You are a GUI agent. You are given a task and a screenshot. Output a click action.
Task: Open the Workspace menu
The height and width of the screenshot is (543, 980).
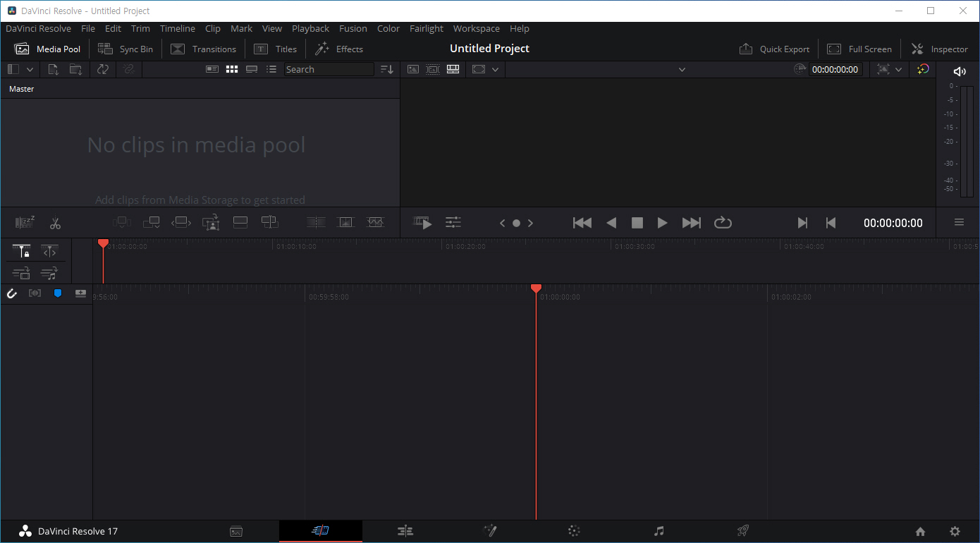477,29
